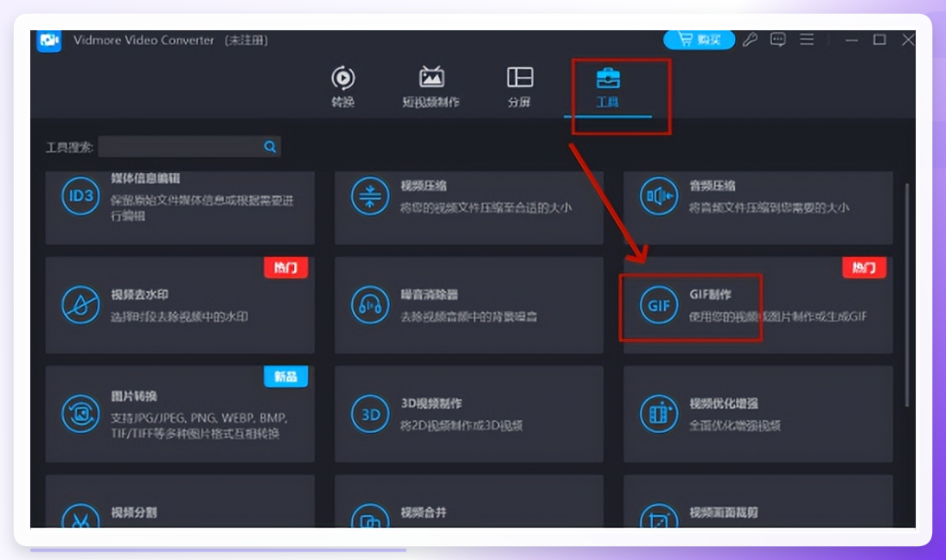Open the 分屏 tab

(519, 86)
